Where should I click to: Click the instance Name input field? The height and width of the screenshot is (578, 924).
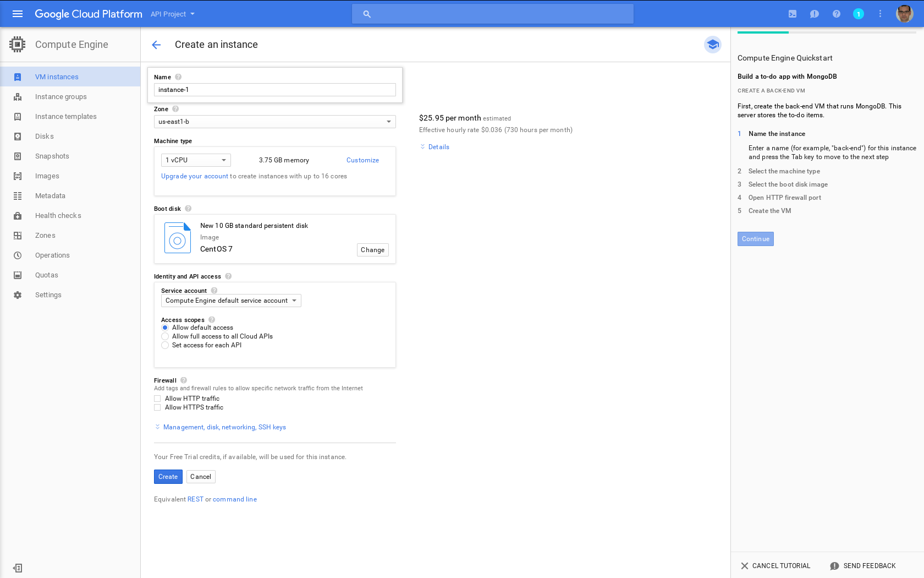[274, 90]
